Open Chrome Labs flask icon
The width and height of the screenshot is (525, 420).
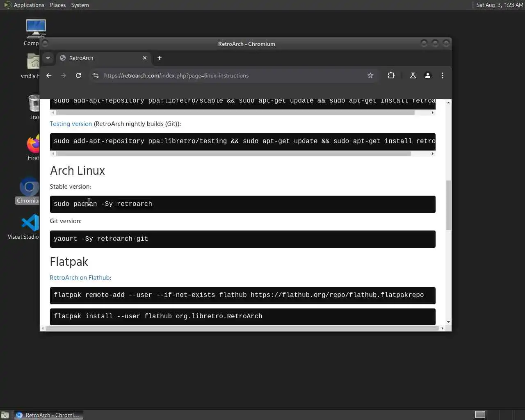413,75
